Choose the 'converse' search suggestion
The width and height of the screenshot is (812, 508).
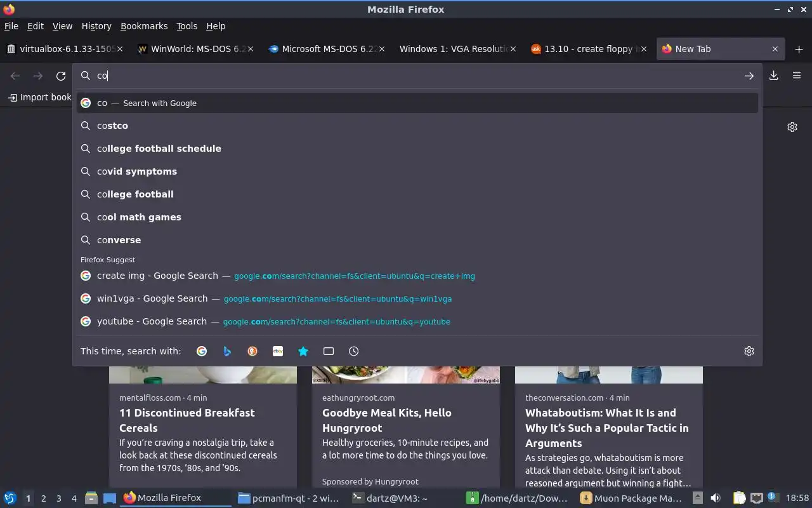[x=417, y=240]
